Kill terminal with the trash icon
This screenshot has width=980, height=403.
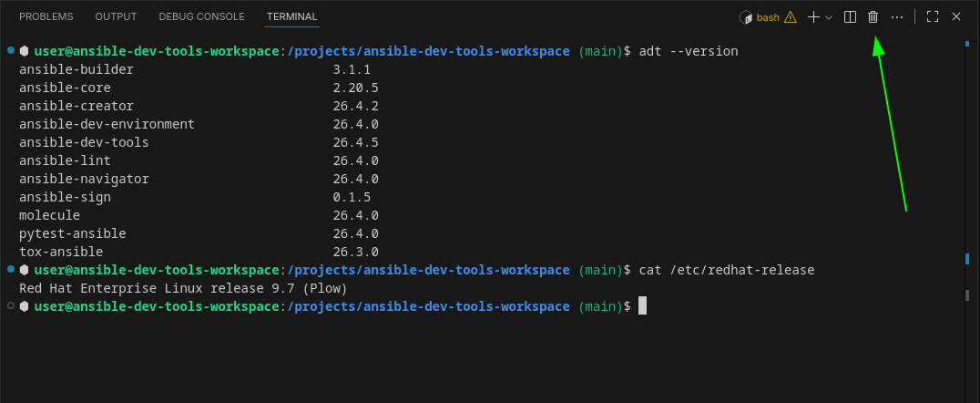[873, 17]
